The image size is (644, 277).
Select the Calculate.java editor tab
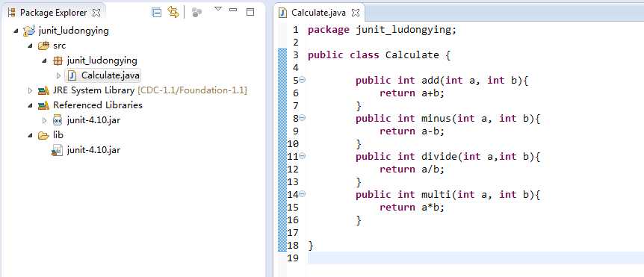[319, 13]
